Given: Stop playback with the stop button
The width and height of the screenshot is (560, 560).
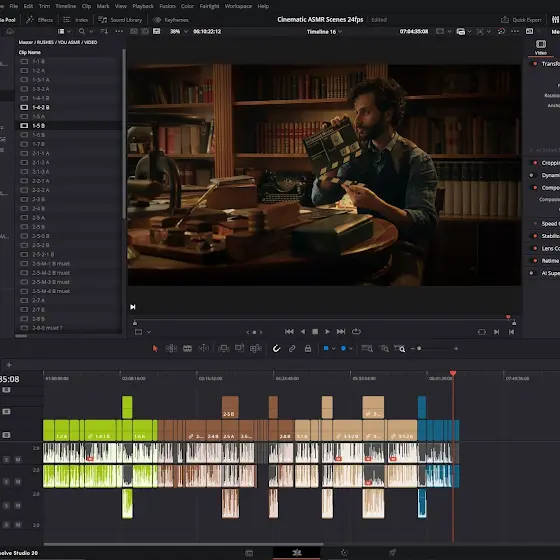Looking at the screenshot, I should pyautogui.click(x=315, y=331).
